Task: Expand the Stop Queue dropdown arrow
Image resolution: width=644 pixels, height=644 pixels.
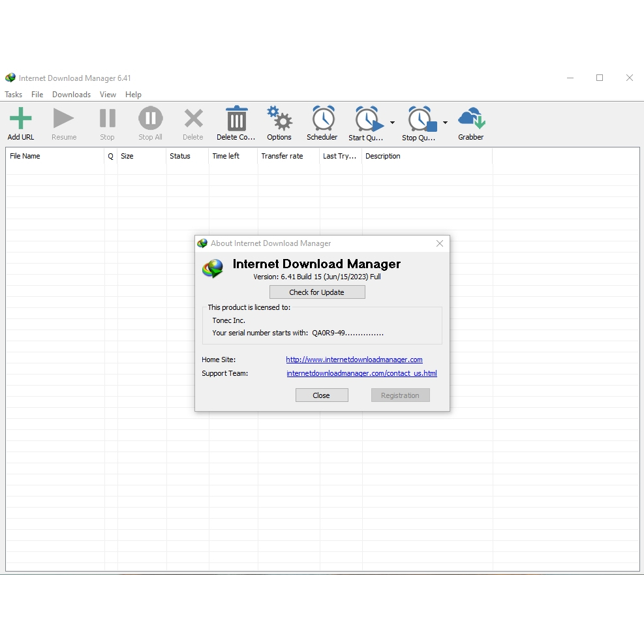Action: [x=445, y=123]
